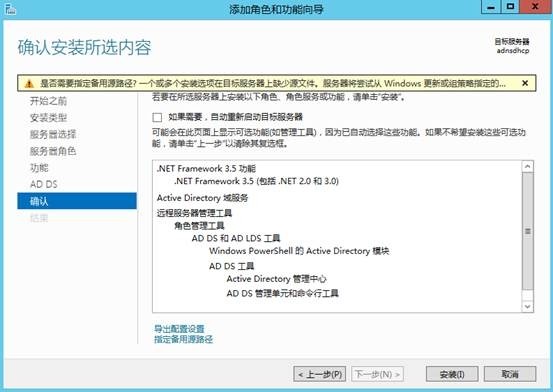This screenshot has height=392, width=553.
Task: Select 'Active Directory 域服务' row
Action: (x=202, y=198)
